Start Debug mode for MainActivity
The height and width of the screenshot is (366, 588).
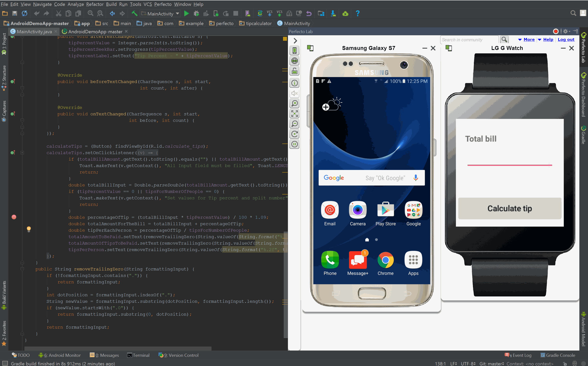(196, 13)
